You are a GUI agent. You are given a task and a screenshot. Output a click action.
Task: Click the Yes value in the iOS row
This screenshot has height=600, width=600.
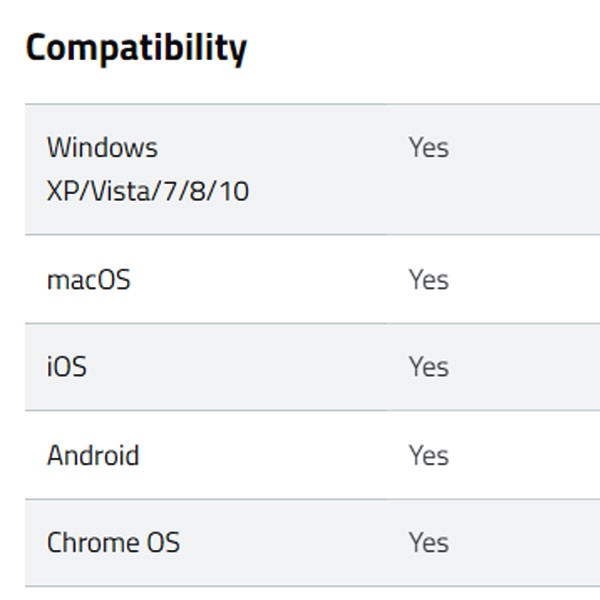[x=428, y=367]
